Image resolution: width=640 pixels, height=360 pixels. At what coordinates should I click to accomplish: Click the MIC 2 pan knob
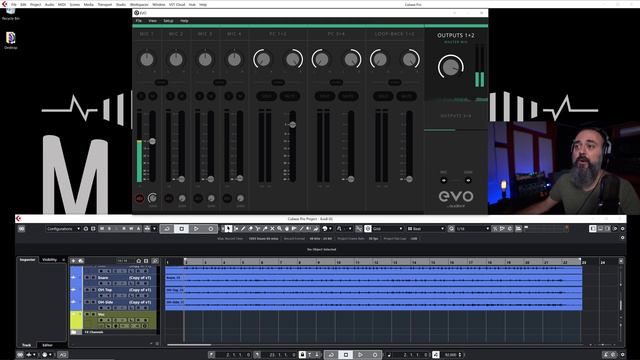click(176, 60)
